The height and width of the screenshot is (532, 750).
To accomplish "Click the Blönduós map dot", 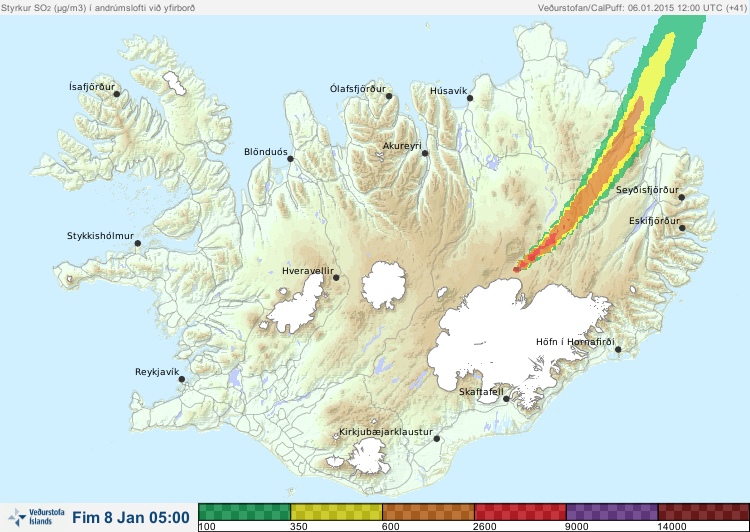I will [290, 159].
